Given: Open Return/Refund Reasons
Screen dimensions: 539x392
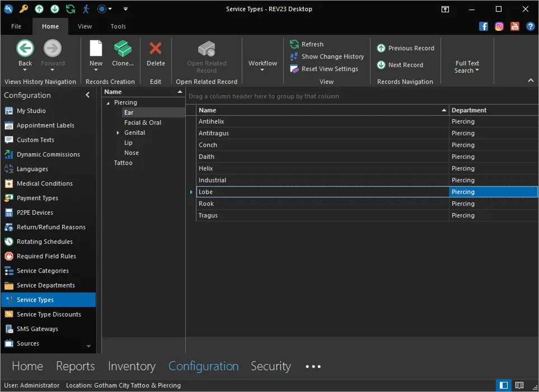Looking at the screenshot, I should click(x=48, y=227).
